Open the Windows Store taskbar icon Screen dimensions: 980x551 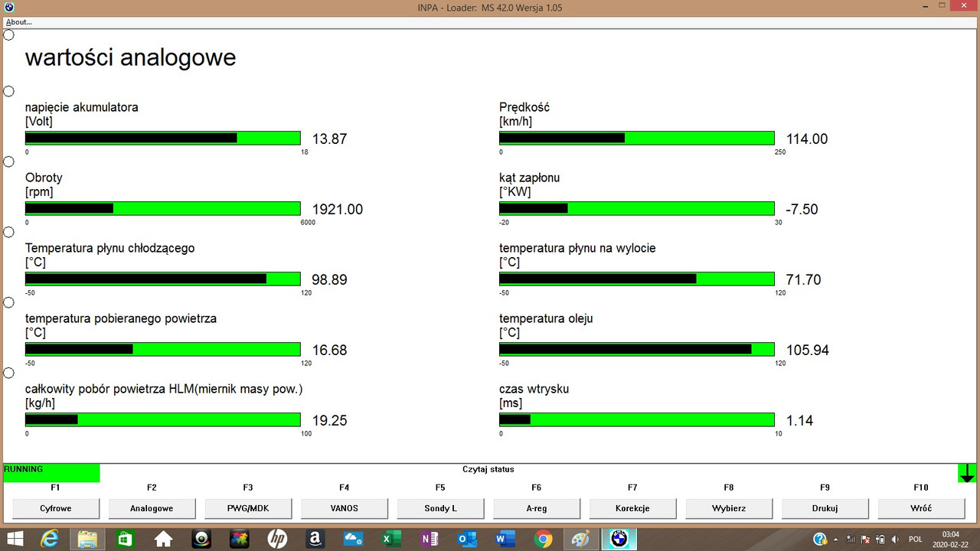coord(125,539)
